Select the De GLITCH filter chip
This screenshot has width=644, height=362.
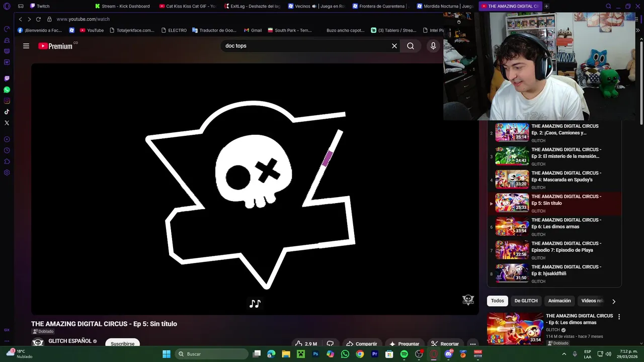click(x=526, y=301)
